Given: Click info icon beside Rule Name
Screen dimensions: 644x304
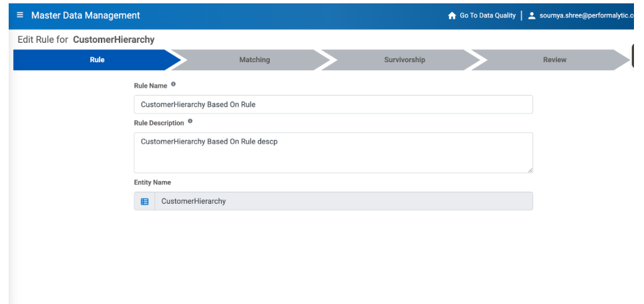Looking at the screenshot, I should tap(174, 85).
